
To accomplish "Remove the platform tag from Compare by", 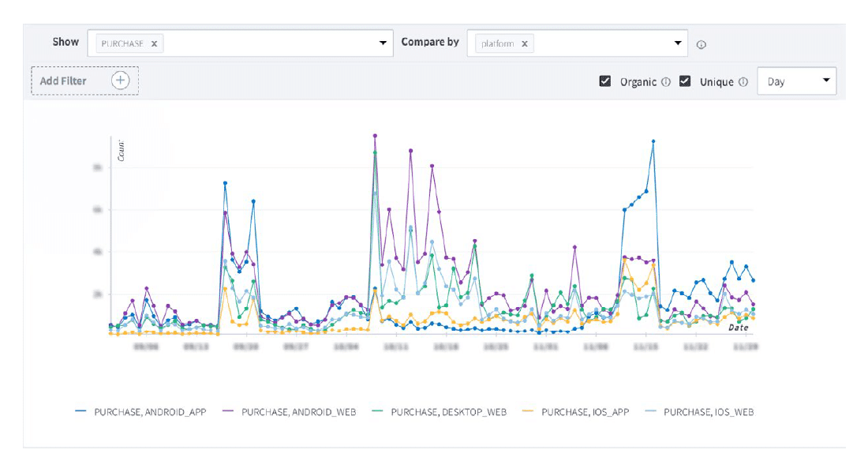I will (x=524, y=43).
